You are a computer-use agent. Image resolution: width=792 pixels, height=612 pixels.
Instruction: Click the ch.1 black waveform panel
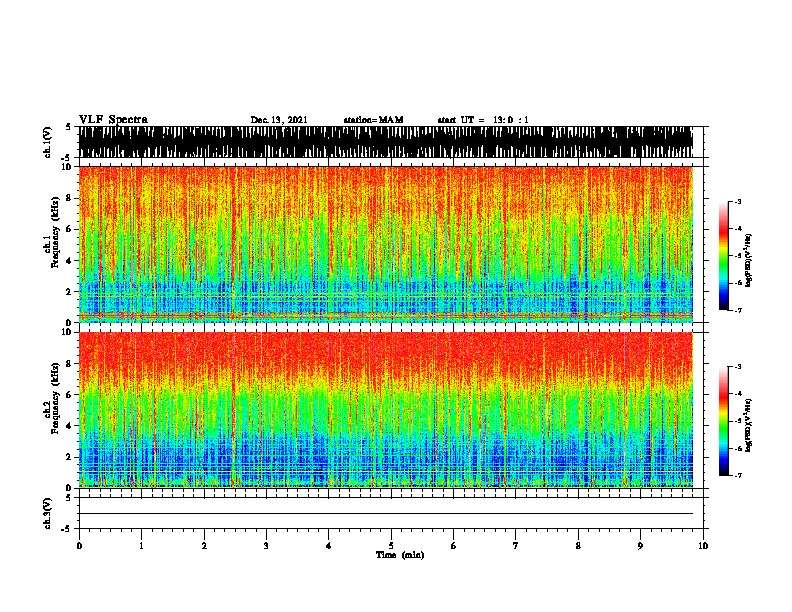(386, 142)
